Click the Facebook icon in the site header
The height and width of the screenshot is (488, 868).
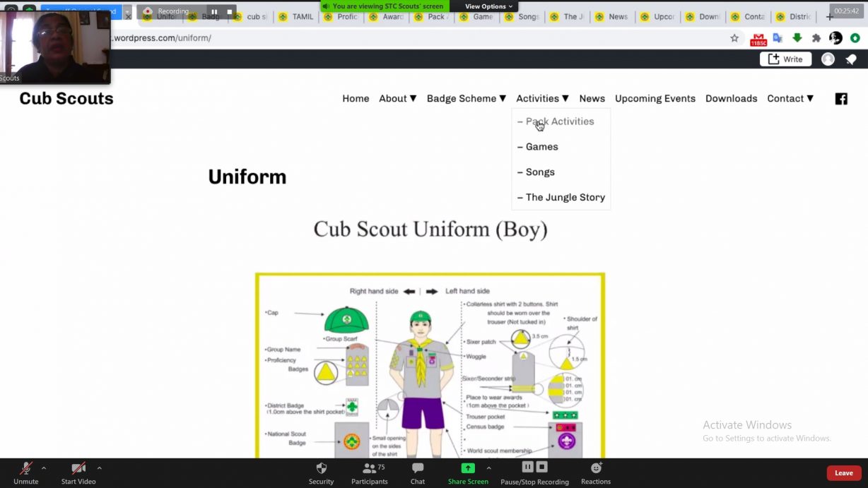840,99
